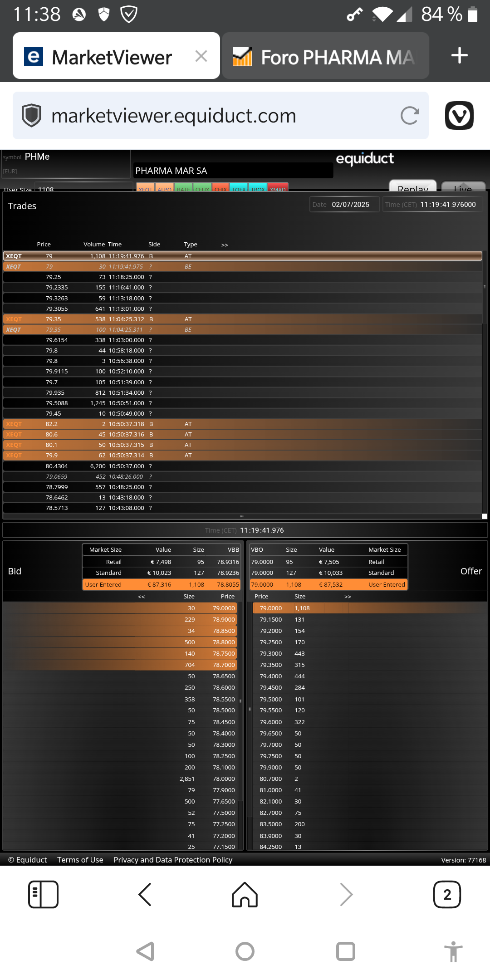Reload the marketviewer.equiduct.com page

tap(410, 116)
